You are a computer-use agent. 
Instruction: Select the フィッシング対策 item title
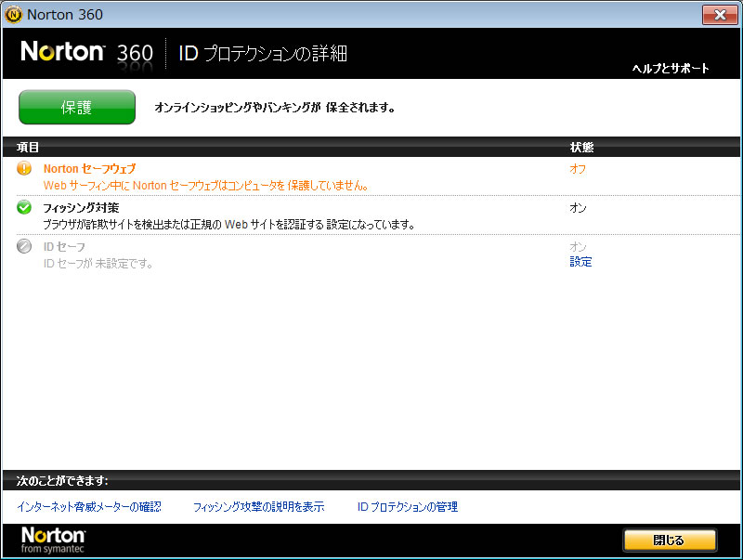(x=81, y=208)
